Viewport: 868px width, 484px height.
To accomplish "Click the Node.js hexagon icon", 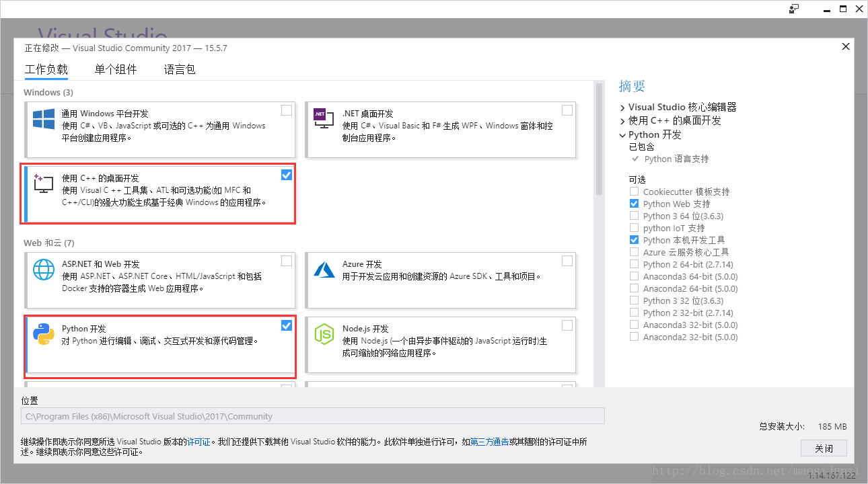I will tap(324, 334).
